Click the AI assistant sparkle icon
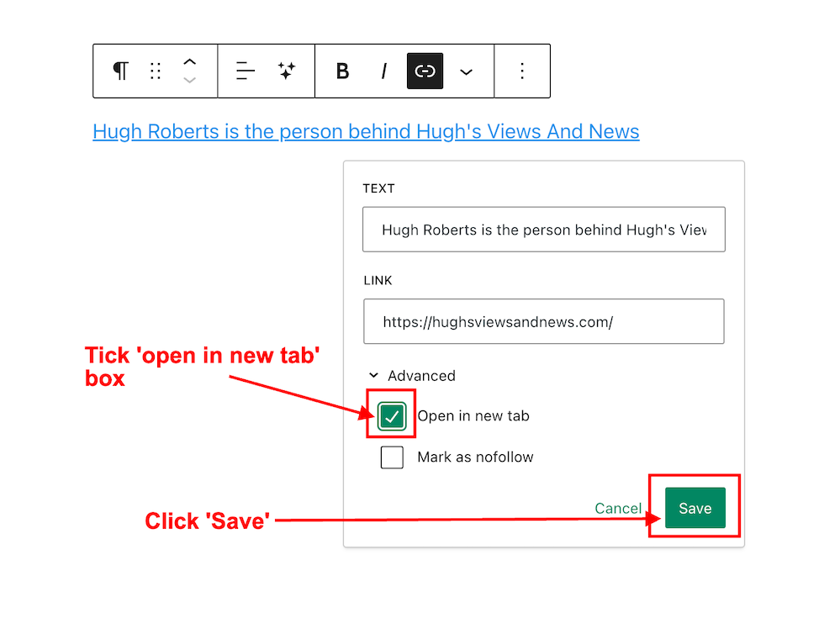Screen dimensions: 840x629 point(287,71)
